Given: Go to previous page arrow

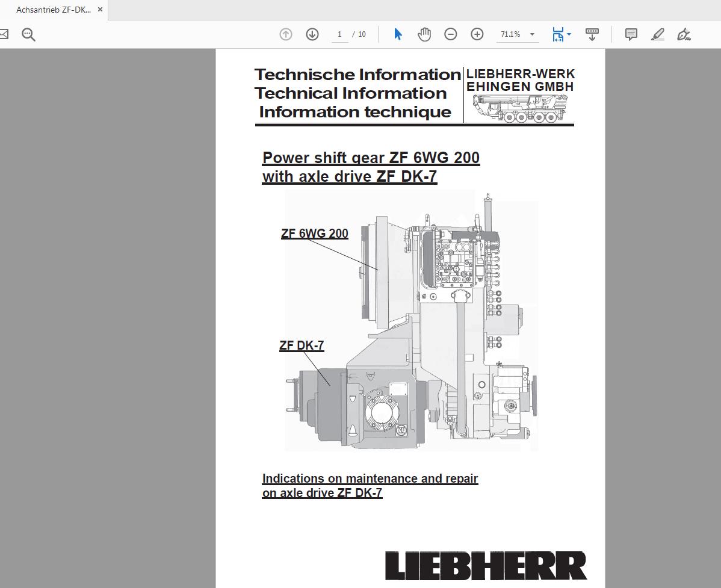Looking at the screenshot, I should click(x=285, y=34).
